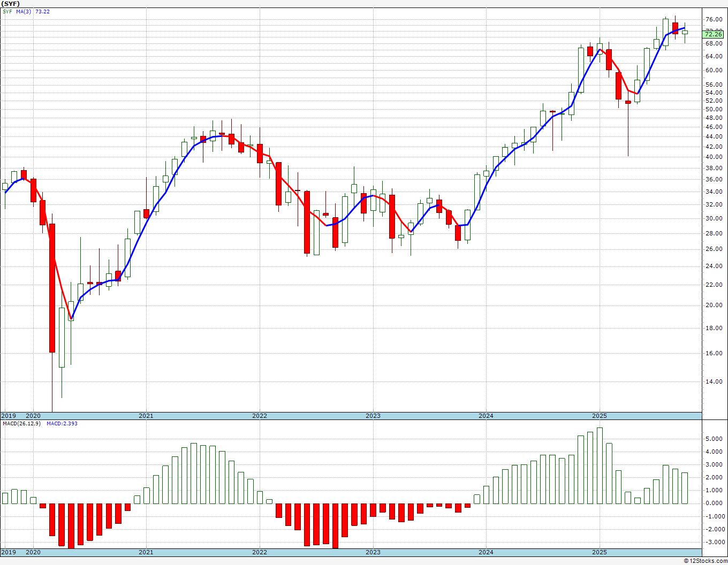Select the -2.000 MACD axis label
Image resolution: width=728 pixels, height=565 pixels.
click(x=714, y=529)
